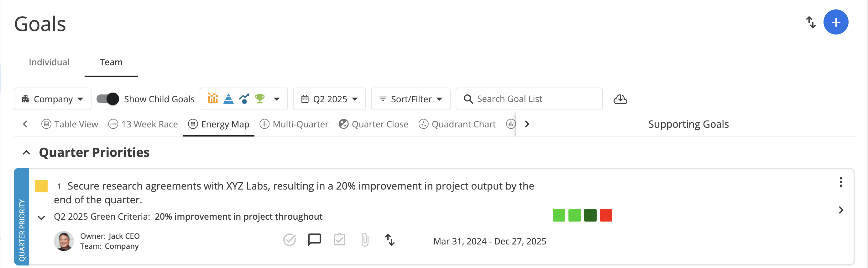Screen dimensions: 868x268
Task: Click the blue add goal plus button
Action: coord(836,22)
